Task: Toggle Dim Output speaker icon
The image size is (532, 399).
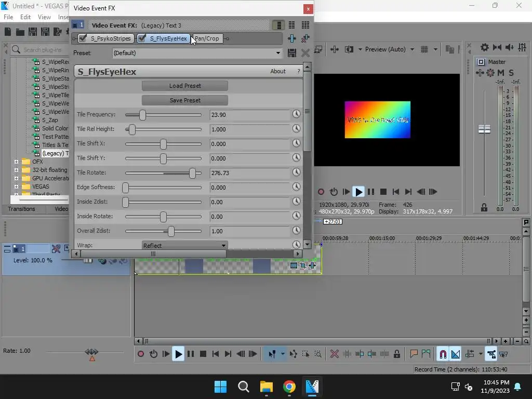Action: click(509, 47)
